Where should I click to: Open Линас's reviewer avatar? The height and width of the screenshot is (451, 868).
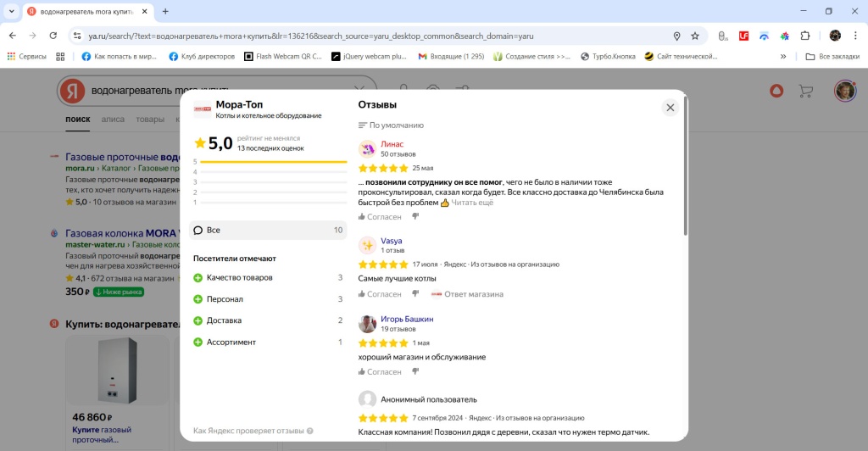coord(367,149)
